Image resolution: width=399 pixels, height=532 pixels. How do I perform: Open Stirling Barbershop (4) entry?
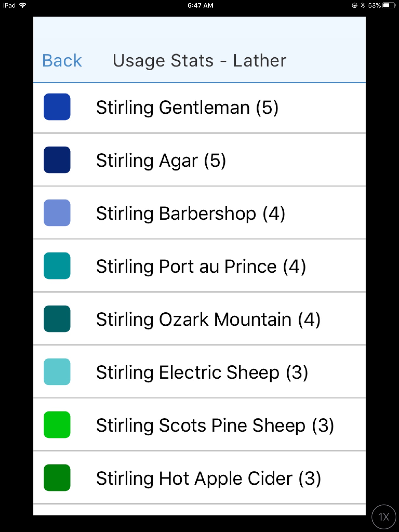point(191,213)
